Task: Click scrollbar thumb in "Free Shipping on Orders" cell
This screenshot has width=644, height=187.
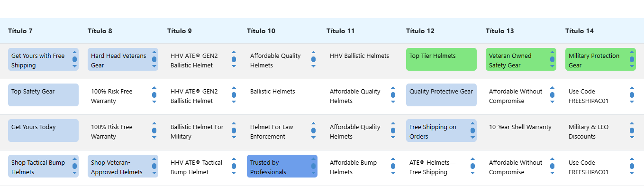Action: [472, 131]
